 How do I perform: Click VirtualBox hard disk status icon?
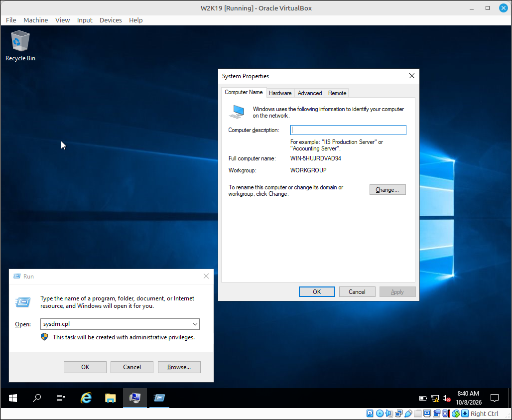click(370, 414)
